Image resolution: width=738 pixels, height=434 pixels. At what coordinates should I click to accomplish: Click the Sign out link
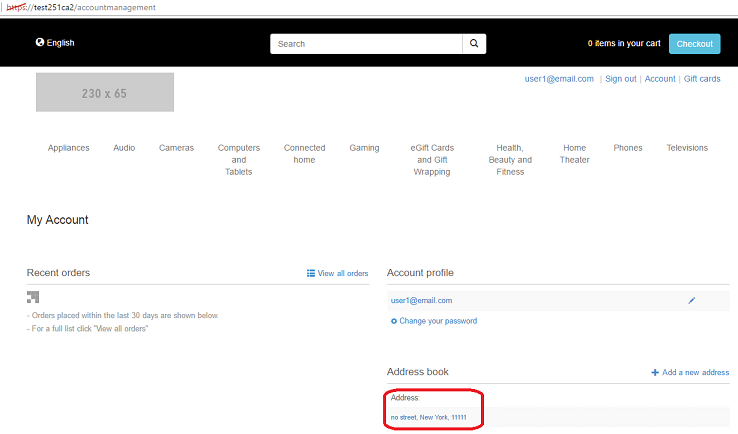click(x=620, y=79)
